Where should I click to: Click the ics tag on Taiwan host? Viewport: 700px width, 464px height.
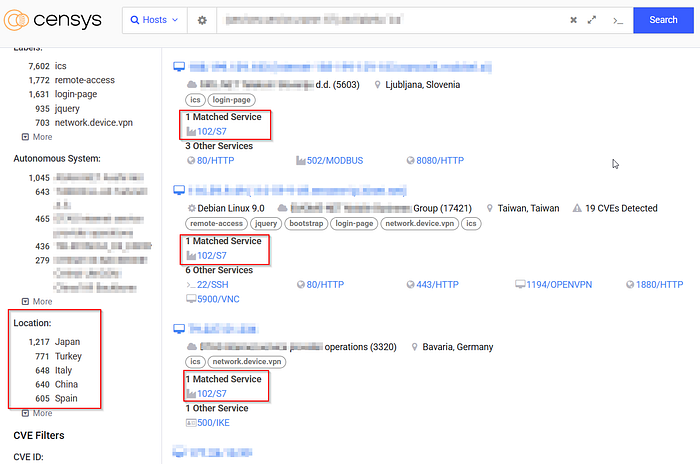click(471, 223)
